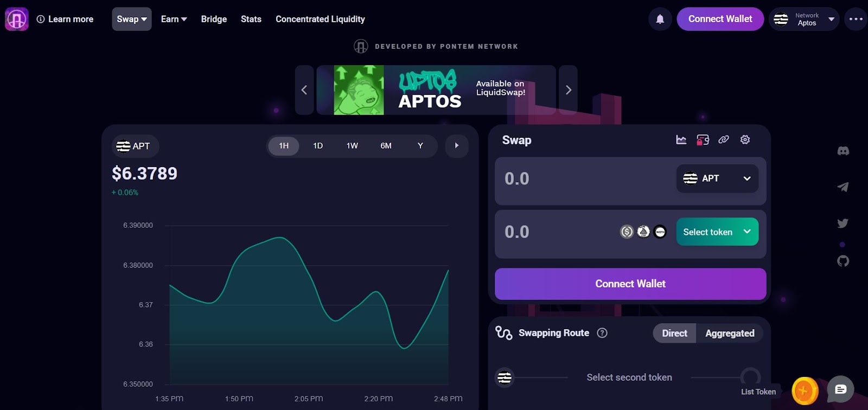Click the large Connect Wallet button

[x=630, y=284]
